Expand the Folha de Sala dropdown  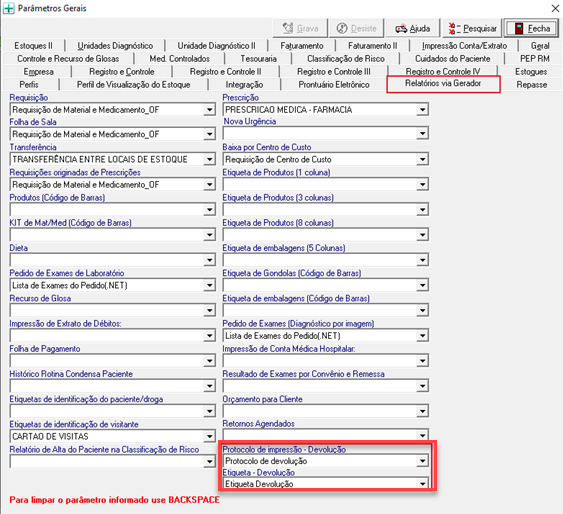[x=209, y=134]
